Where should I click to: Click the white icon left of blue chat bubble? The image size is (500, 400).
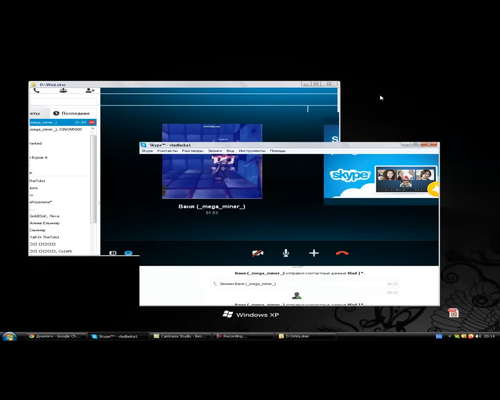(x=113, y=253)
